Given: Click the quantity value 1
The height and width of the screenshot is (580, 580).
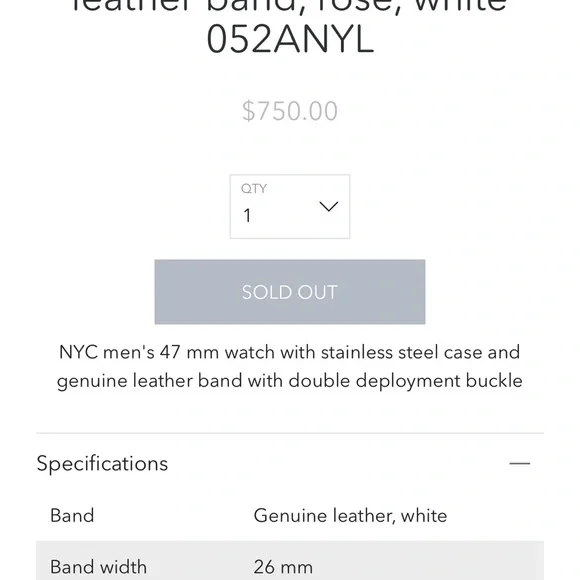Looking at the screenshot, I should 247,215.
